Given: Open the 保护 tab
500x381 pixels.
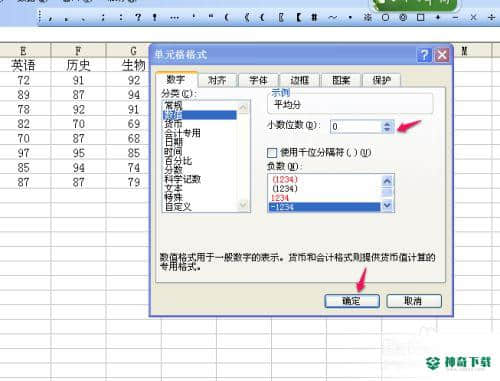Looking at the screenshot, I should [381, 80].
